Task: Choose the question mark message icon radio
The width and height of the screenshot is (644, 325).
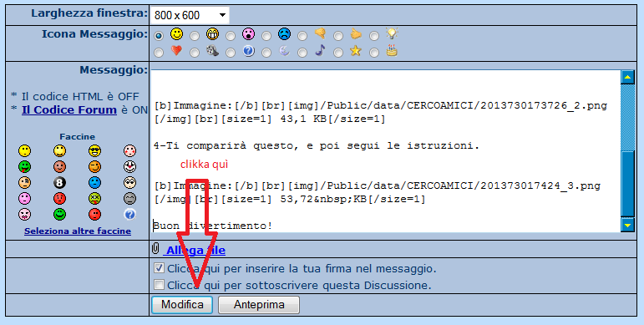Action: (x=231, y=53)
